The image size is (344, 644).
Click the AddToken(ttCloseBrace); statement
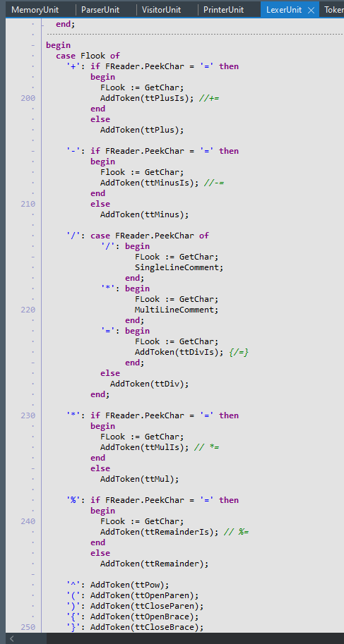tap(147, 627)
